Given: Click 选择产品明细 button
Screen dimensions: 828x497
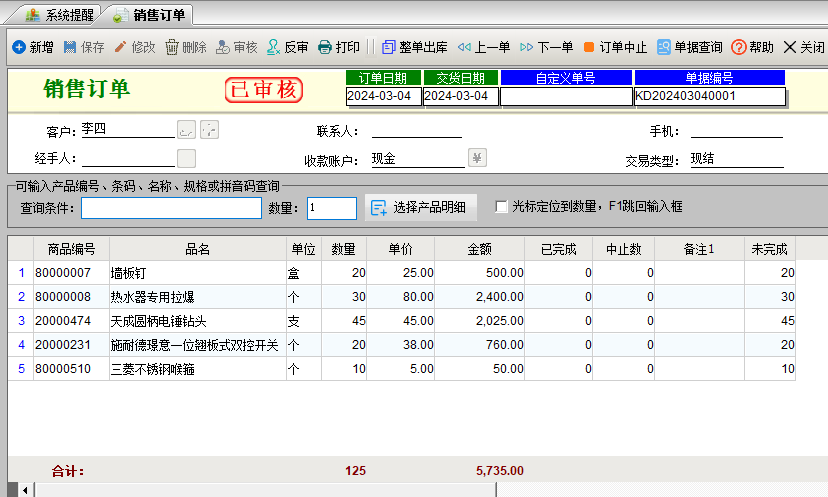Looking at the screenshot, I should pyautogui.click(x=420, y=207).
